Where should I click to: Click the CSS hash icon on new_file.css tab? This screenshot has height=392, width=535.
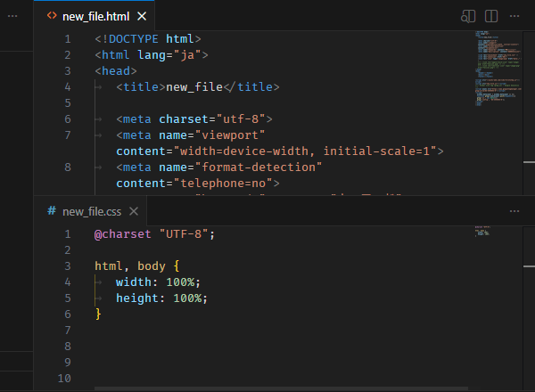click(x=52, y=211)
